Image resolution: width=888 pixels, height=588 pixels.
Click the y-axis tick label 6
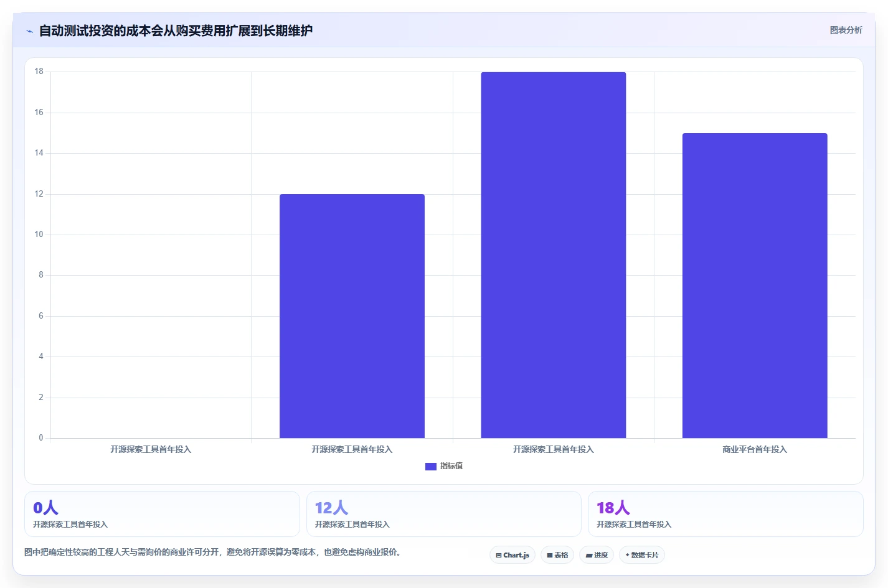(x=41, y=316)
